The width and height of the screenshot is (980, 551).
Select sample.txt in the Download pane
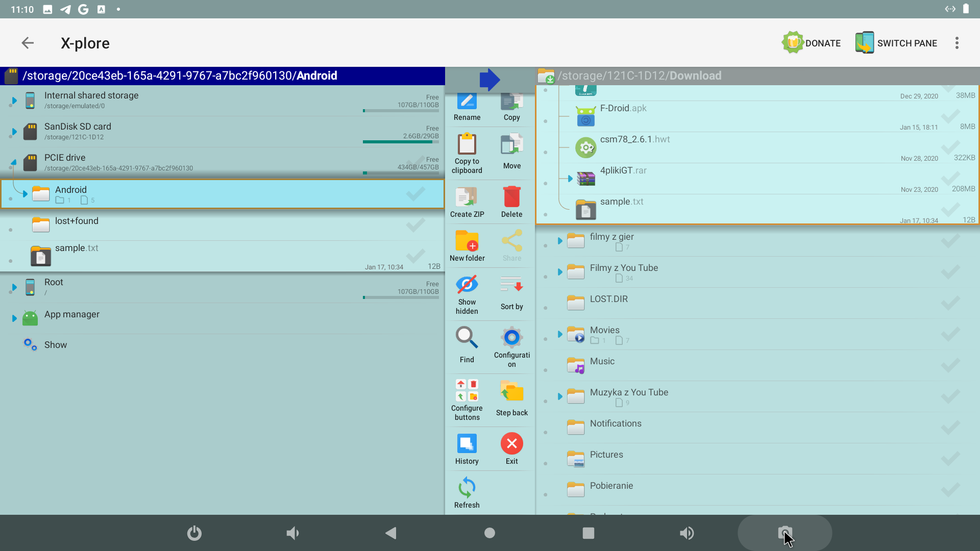coord(757,209)
